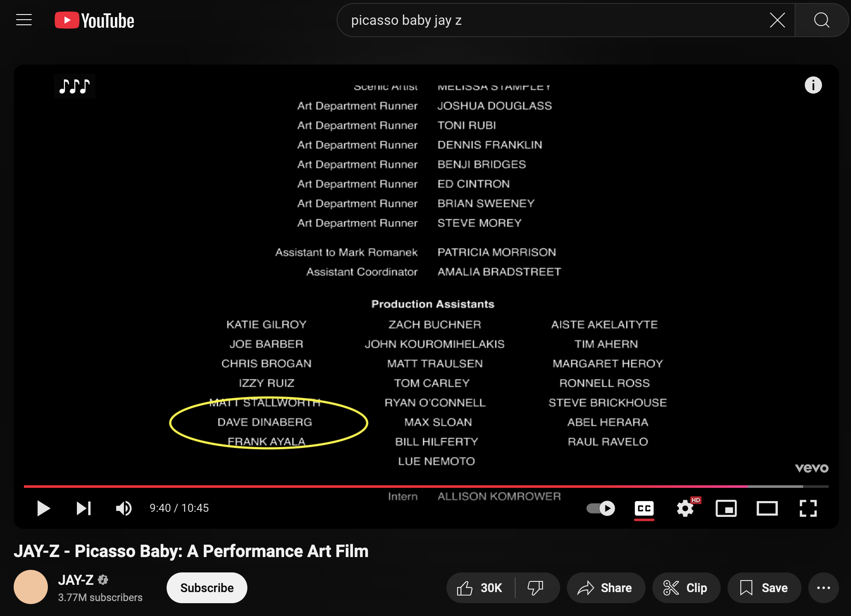
Task: Toggle the autoplay switch
Action: (601, 508)
